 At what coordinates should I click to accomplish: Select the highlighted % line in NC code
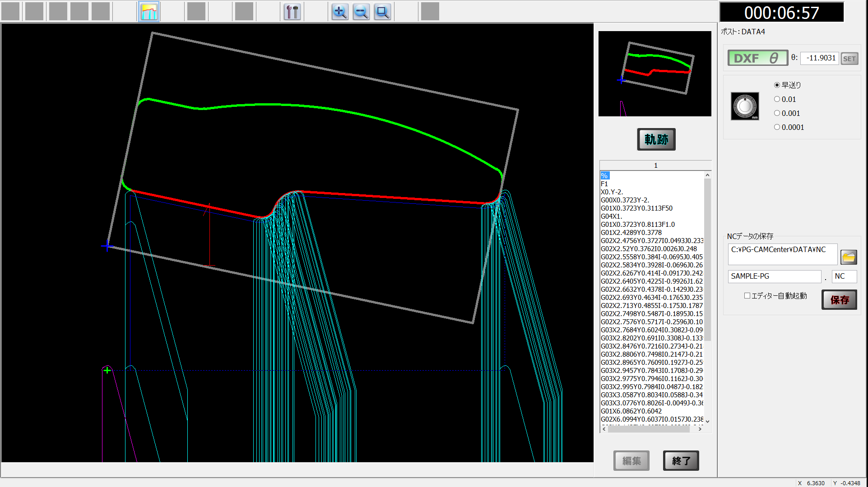click(x=605, y=175)
